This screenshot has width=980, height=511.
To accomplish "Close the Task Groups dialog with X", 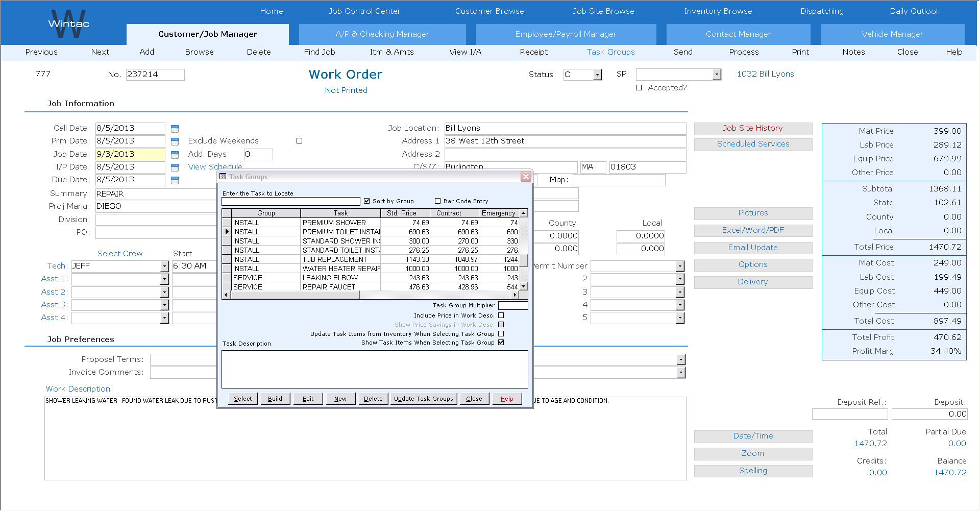I will tap(526, 177).
